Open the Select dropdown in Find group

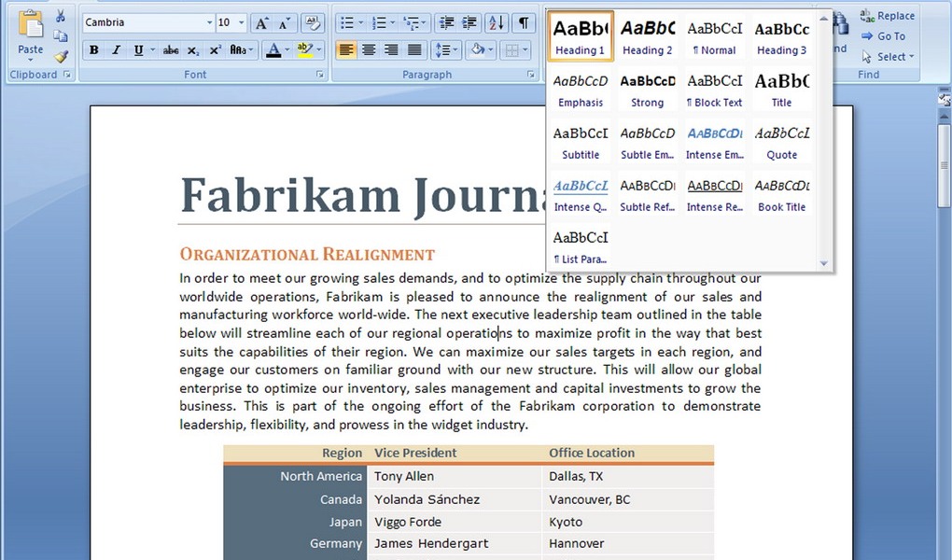tap(888, 57)
